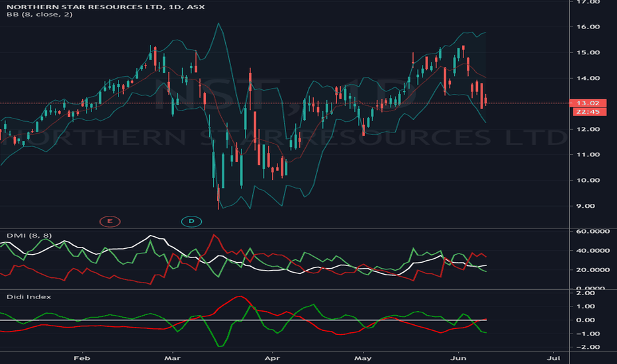617x364 pixels.
Task: Click the dividend D marker
Action: 191,221
